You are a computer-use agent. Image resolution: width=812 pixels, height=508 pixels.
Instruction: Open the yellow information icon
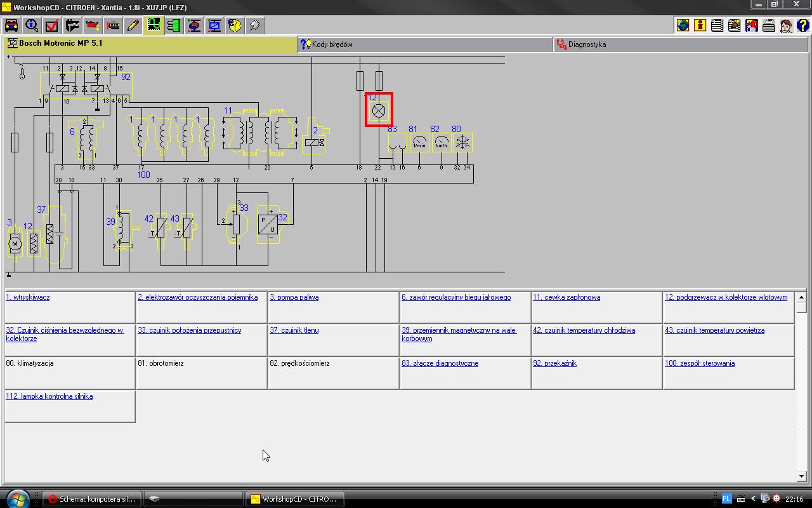pos(700,25)
